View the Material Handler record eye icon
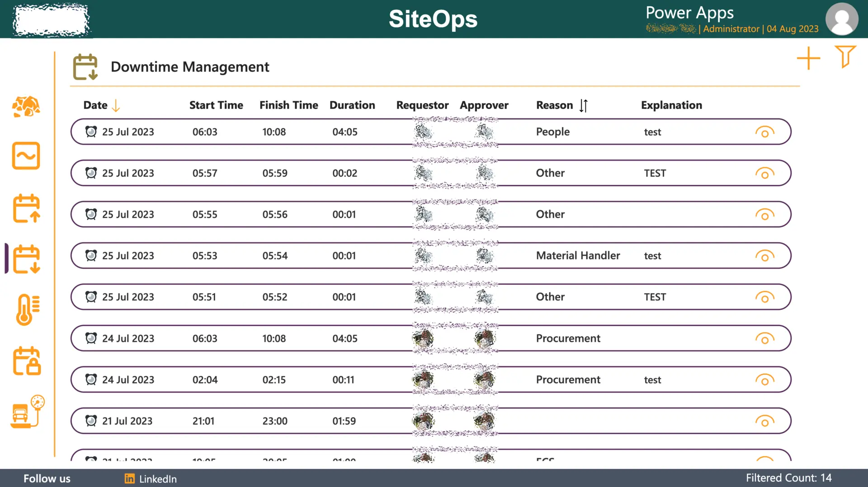 [764, 256]
